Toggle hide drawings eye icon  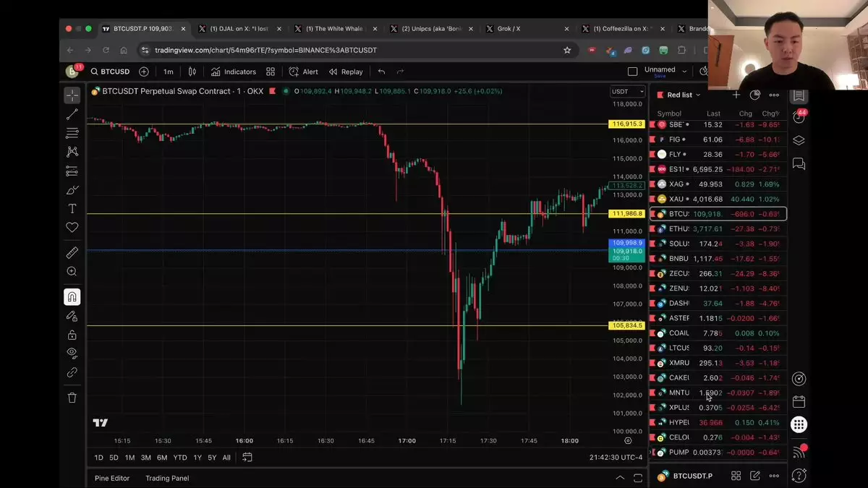72,353
